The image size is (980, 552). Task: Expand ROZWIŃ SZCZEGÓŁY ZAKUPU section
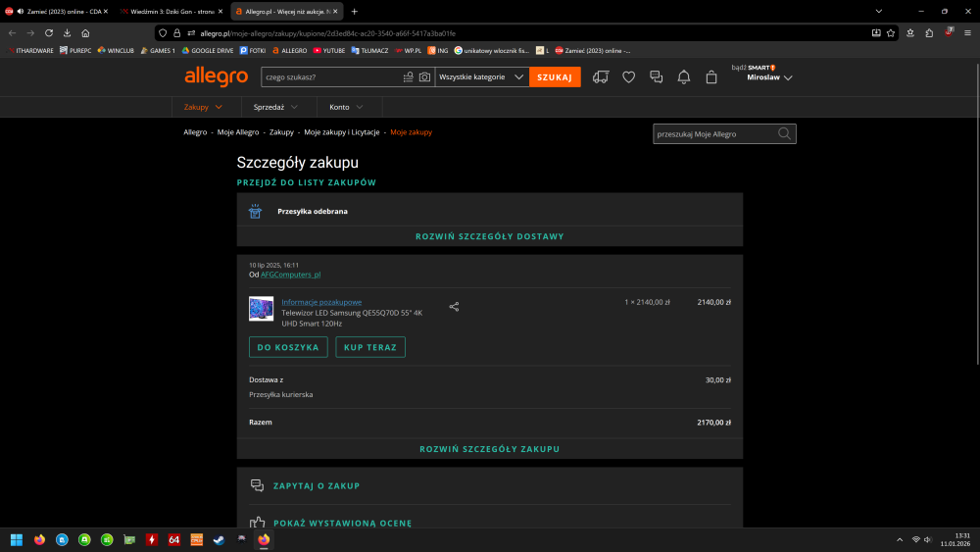pyautogui.click(x=489, y=449)
